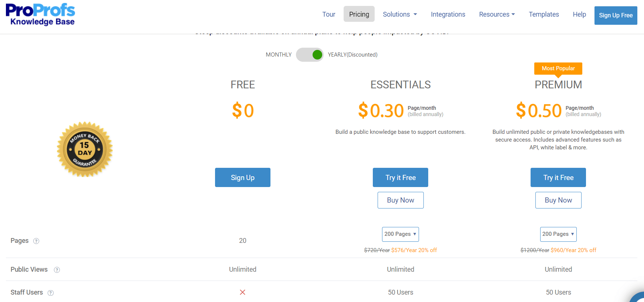Click the help icon beside Staff Users
The width and height of the screenshot is (644, 302).
51,293
